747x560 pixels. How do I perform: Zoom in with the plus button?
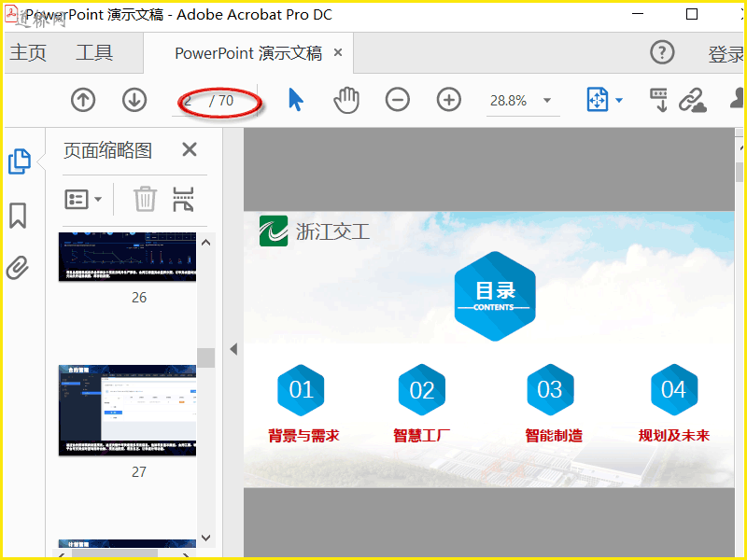click(x=449, y=100)
